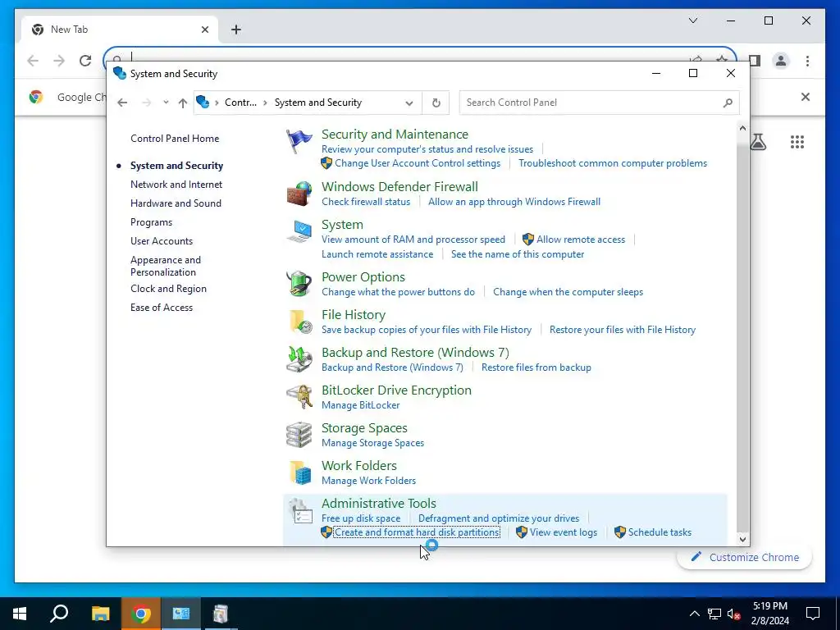Click View event logs link
Image resolution: width=840 pixels, height=630 pixels.
pos(563,532)
